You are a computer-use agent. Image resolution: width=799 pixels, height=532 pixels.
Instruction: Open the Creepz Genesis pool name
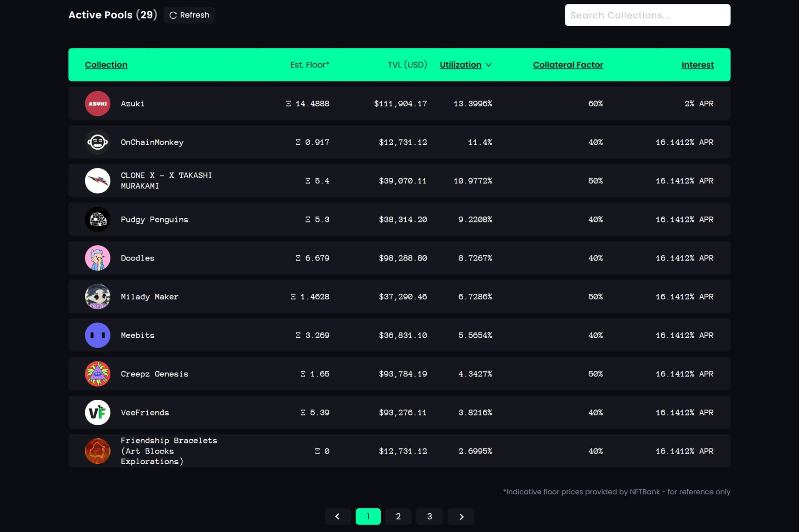(154, 374)
